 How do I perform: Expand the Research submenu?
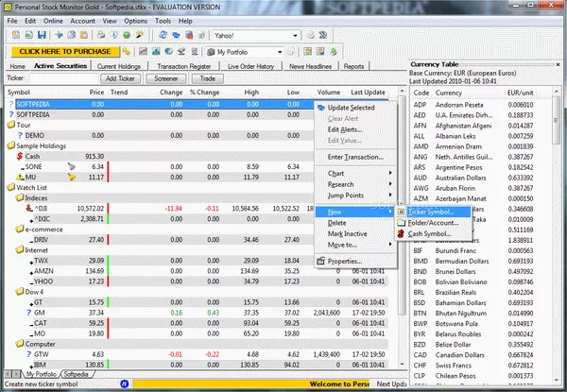[x=356, y=184]
